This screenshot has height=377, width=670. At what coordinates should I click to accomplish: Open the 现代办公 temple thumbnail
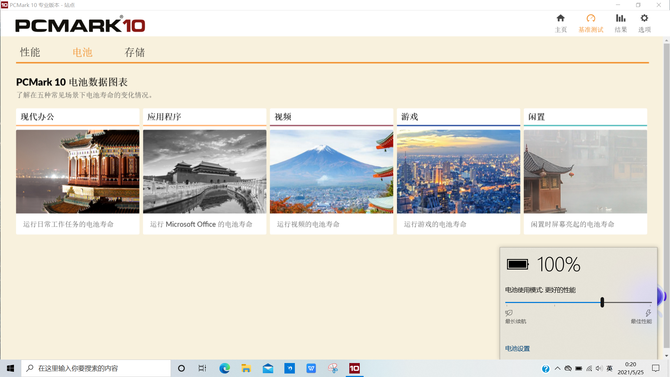click(78, 171)
